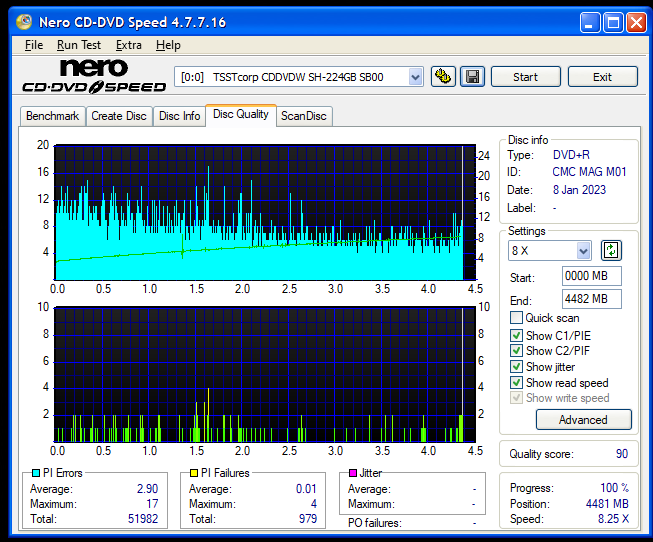Minimize the Nero window
653x542 pixels.
pos(590,22)
